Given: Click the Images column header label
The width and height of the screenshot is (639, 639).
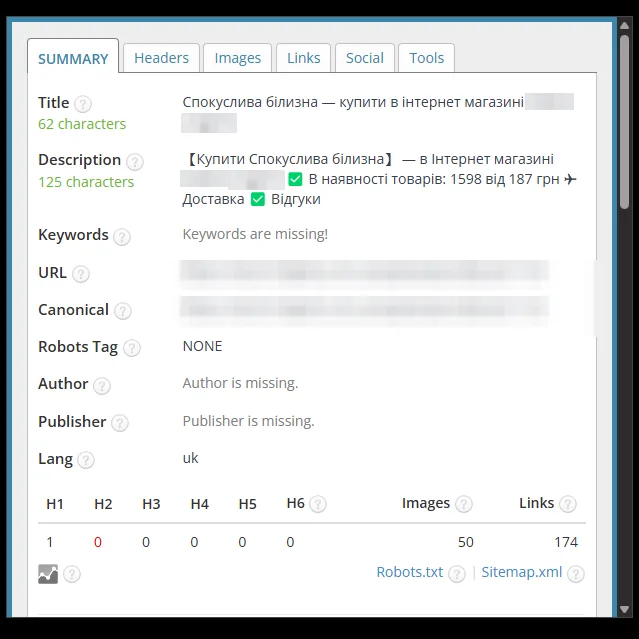Looking at the screenshot, I should pyautogui.click(x=426, y=503).
